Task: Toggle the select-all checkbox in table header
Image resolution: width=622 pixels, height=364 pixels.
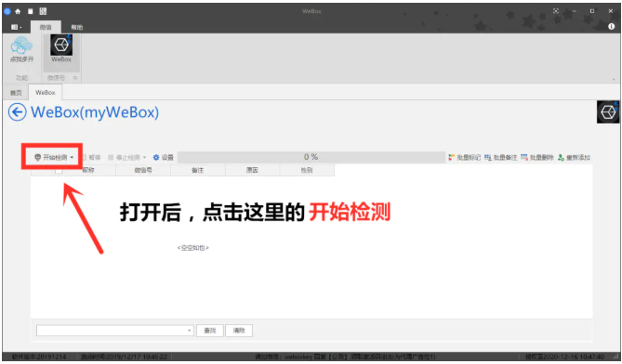Action: tap(59, 171)
